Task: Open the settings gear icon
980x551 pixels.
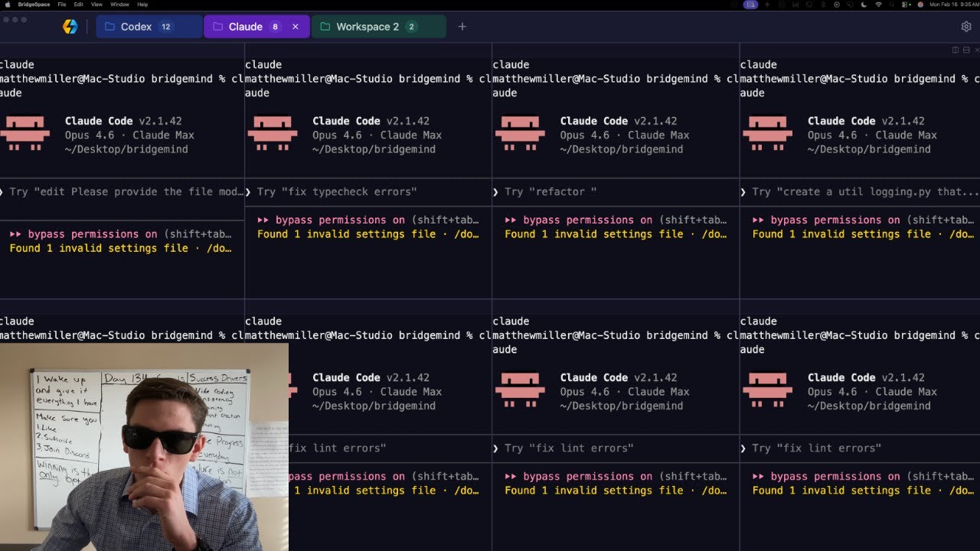Action: click(966, 27)
